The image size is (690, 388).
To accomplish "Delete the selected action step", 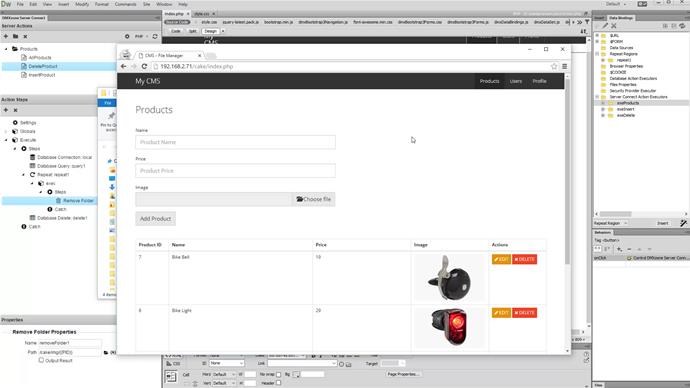I will [15, 110].
